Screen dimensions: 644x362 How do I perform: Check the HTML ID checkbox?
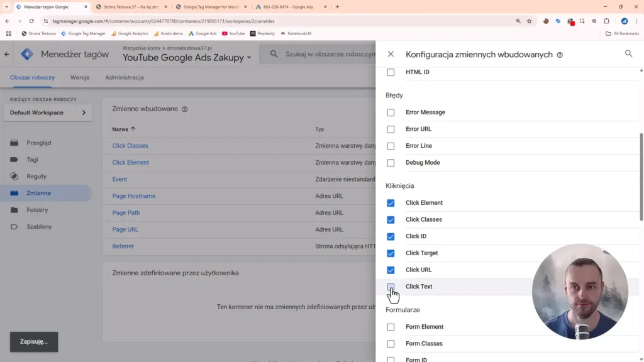tap(391, 72)
